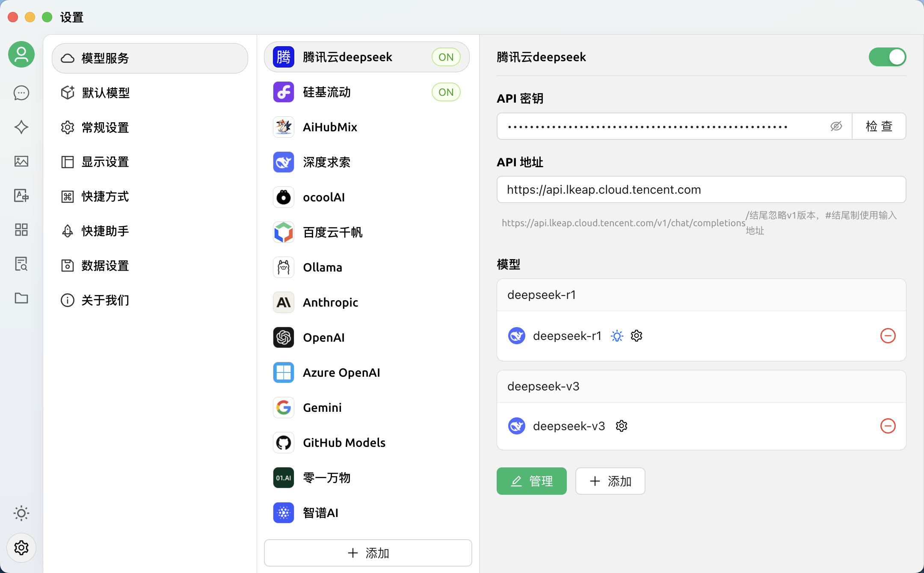Open settings gear for deepseek-r1 model
Image resolution: width=924 pixels, height=573 pixels.
(x=637, y=336)
